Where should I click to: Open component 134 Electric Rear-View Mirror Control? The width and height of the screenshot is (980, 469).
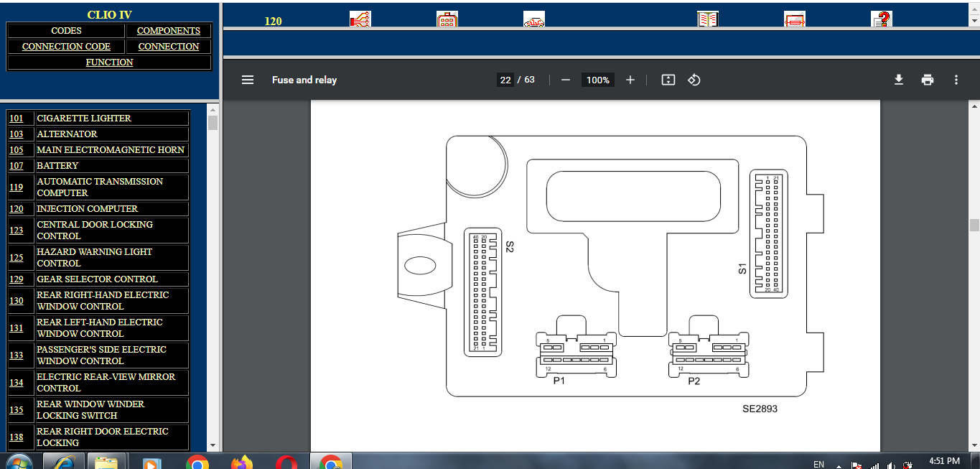click(x=17, y=383)
